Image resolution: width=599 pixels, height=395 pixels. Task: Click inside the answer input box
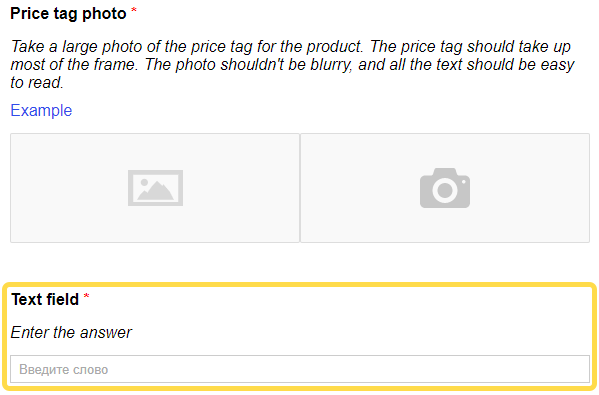(x=300, y=369)
